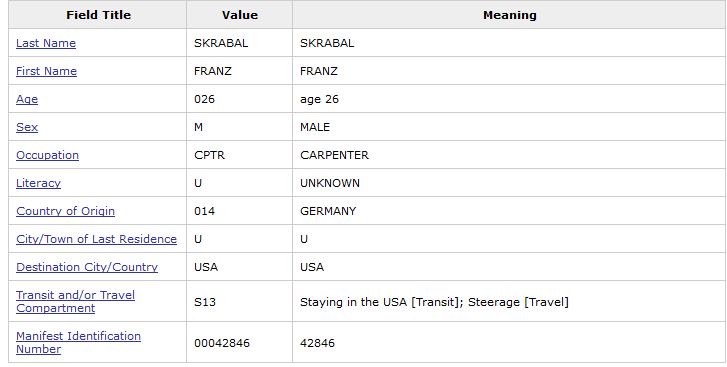The image size is (727, 367).
Task: Follow the Sex field link
Action: click(x=27, y=127)
